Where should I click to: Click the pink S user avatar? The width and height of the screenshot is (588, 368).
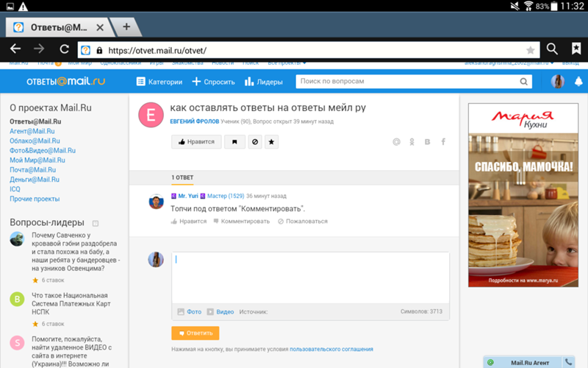[x=17, y=343]
